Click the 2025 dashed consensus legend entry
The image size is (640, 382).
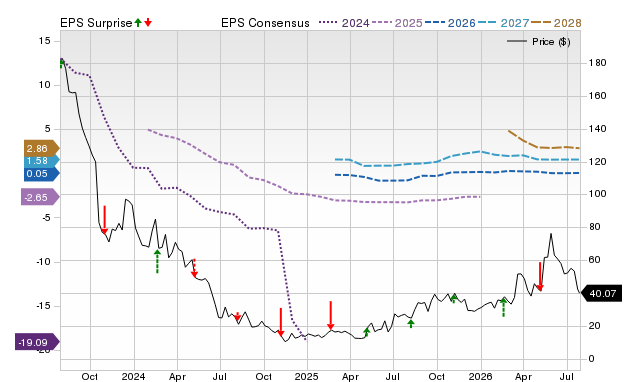[x=397, y=23]
